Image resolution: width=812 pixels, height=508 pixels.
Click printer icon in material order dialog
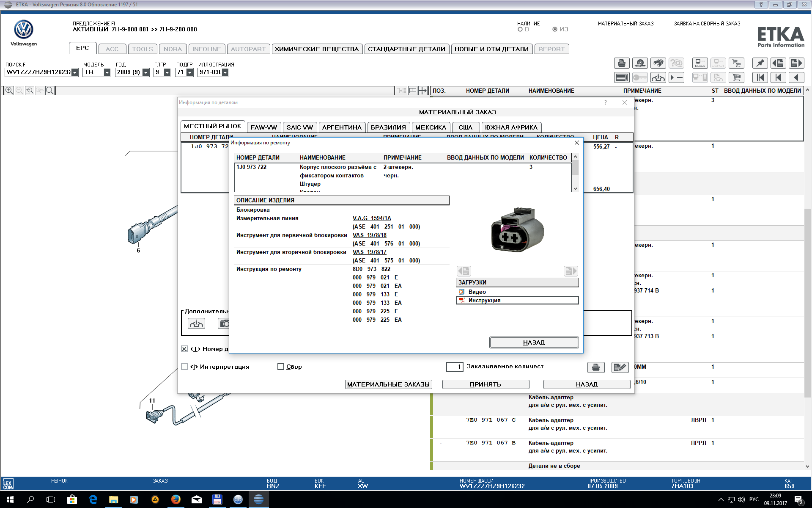pyautogui.click(x=596, y=367)
